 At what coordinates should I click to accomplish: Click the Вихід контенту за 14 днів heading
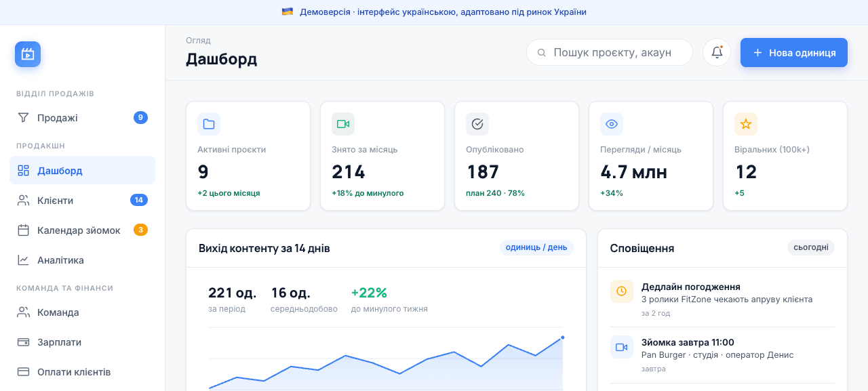click(264, 248)
